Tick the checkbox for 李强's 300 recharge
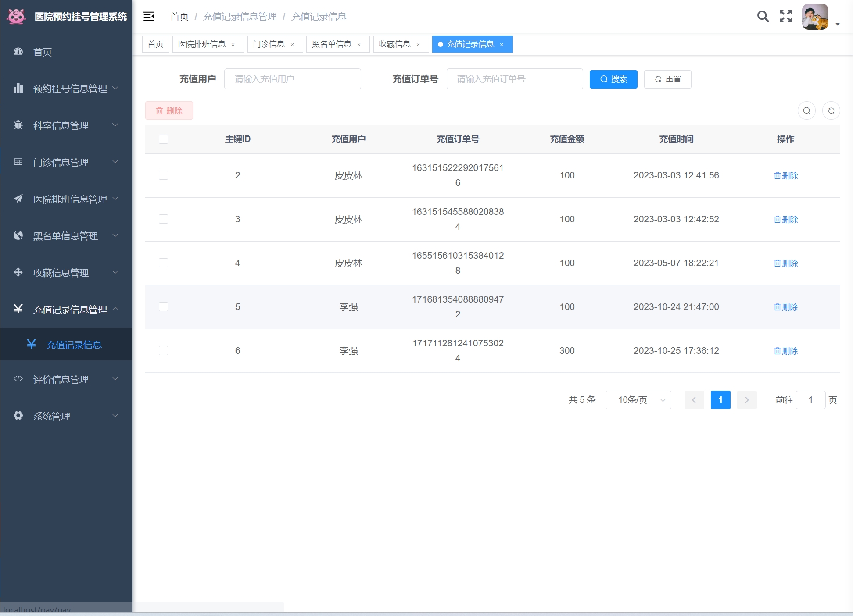Image resolution: width=853 pixels, height=616 pixels. pos(163,351)
